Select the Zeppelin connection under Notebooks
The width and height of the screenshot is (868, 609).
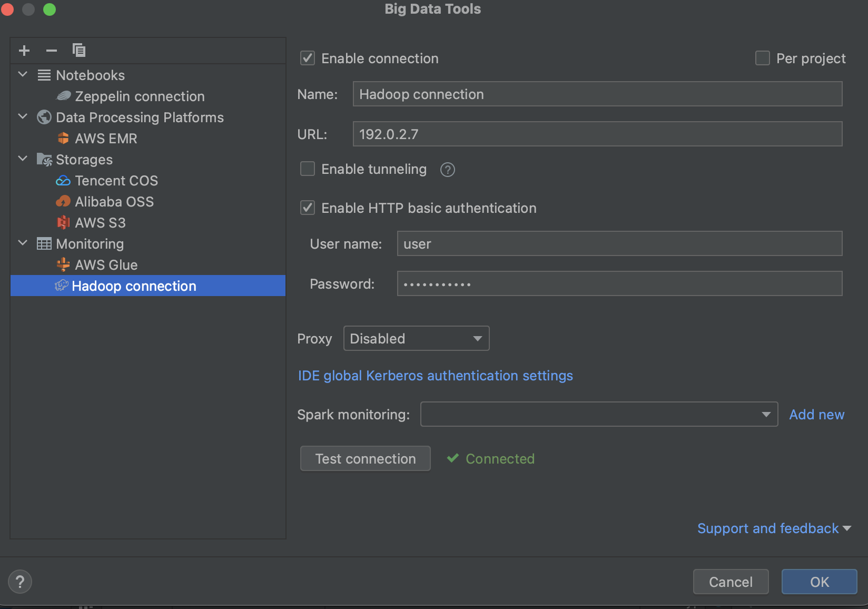[140, 96]
